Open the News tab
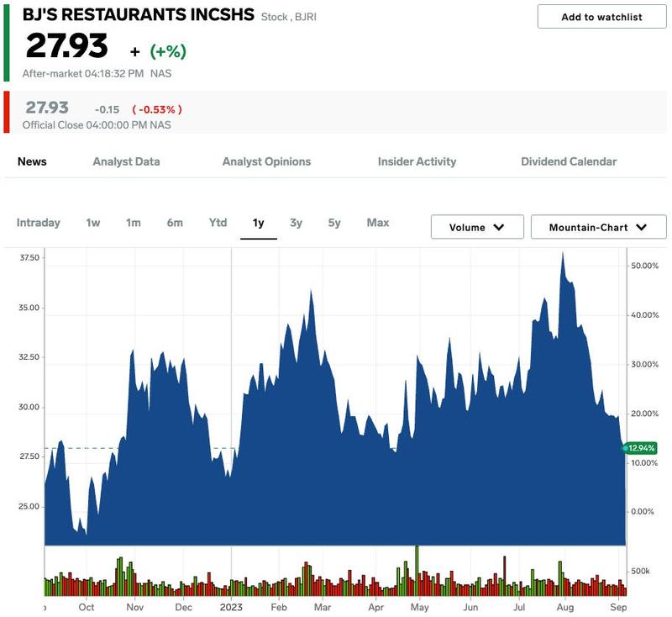672x617 pixels. pyautogui.click(x=32, y=161)
